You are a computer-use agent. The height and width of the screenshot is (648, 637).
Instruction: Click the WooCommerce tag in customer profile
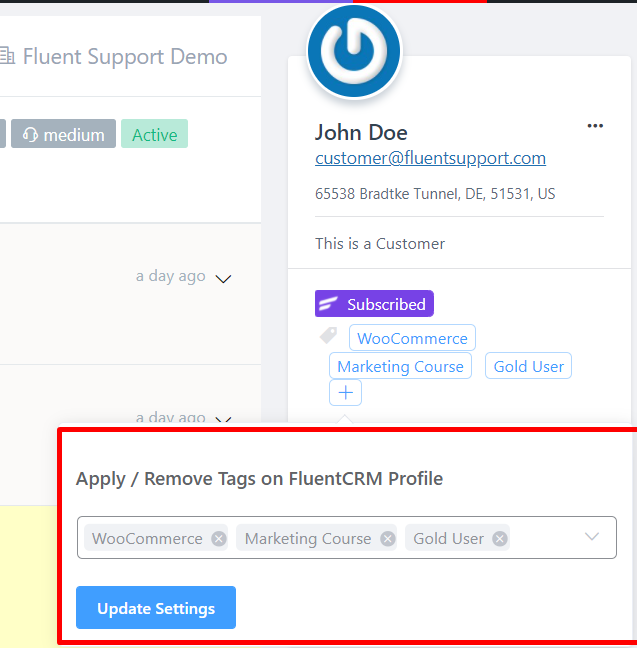[412, 338]
